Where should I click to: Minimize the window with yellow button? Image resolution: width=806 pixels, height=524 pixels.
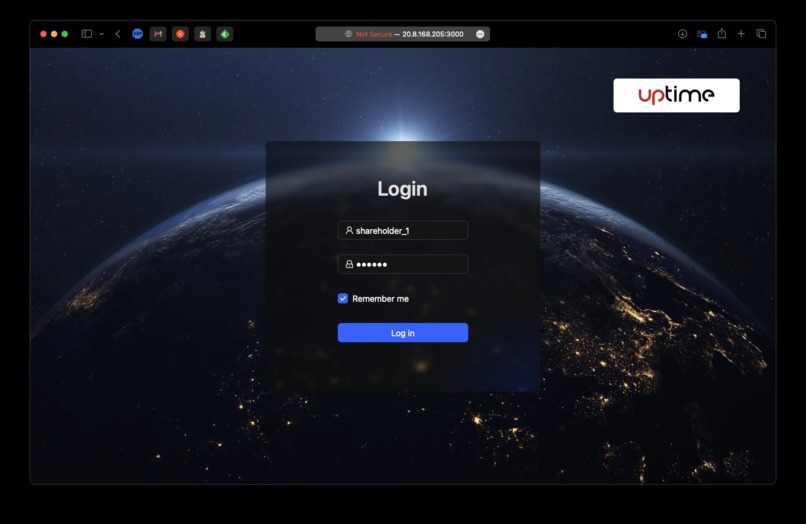coord(54,34)
